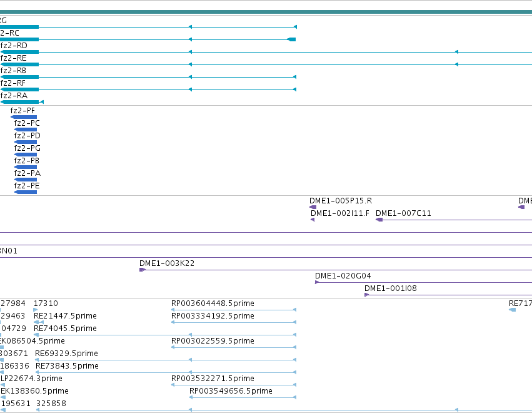
Task: Open the fz2-PA protein label
Action: tap(27, 173)
